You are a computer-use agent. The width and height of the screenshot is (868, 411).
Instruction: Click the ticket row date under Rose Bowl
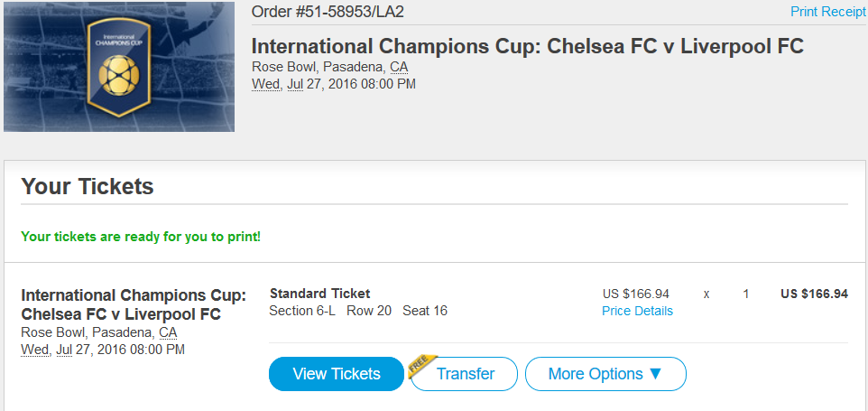tap(103, 349)
